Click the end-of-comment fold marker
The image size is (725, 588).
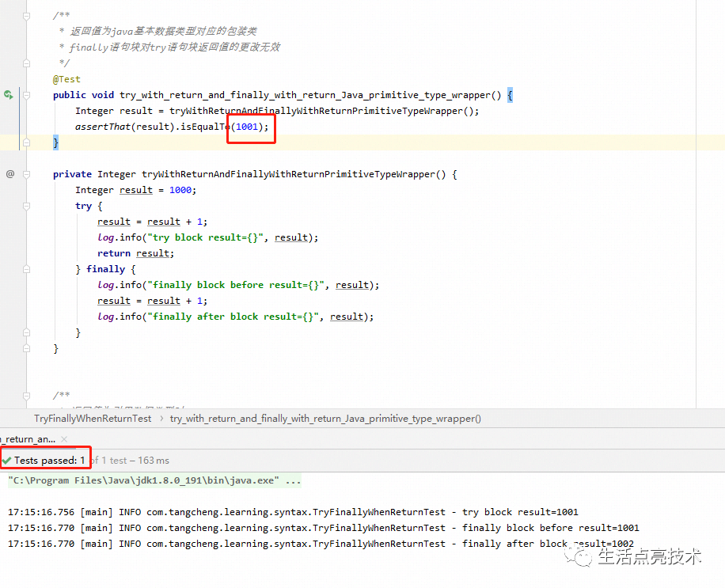click(x=26, y=63)
